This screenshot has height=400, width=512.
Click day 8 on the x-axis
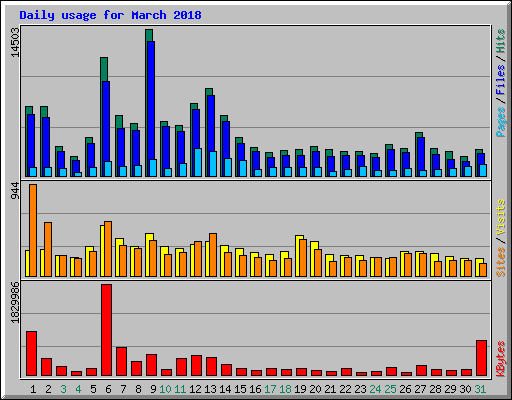(x=138, y=389)
